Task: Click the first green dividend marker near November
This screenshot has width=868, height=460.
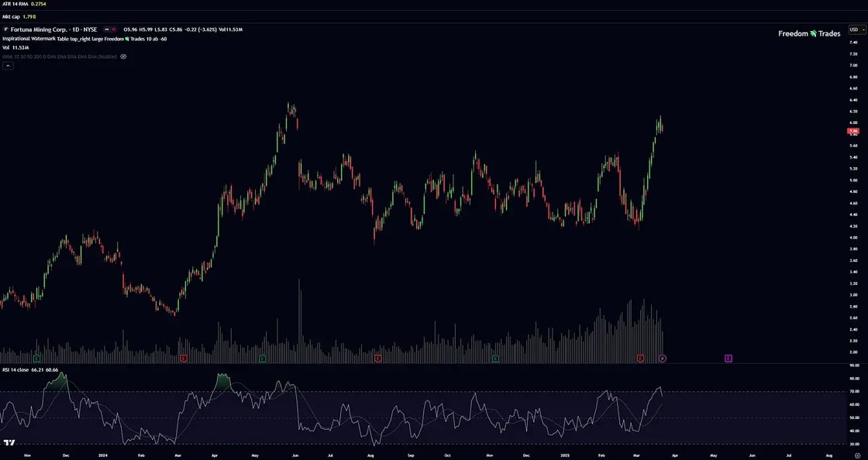Action: pos(36,359)
